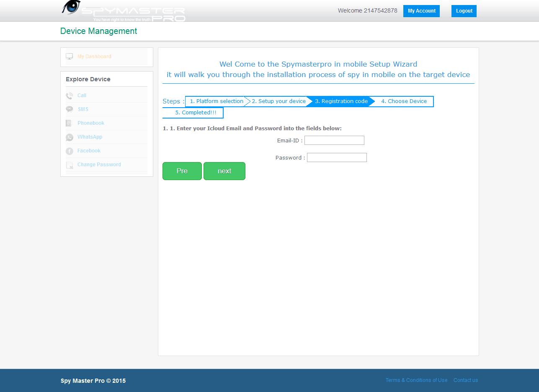Select step 3 Registration code
Image resolution: width=539 pixels, height=392 pixels.
click(x=341, y=101)
